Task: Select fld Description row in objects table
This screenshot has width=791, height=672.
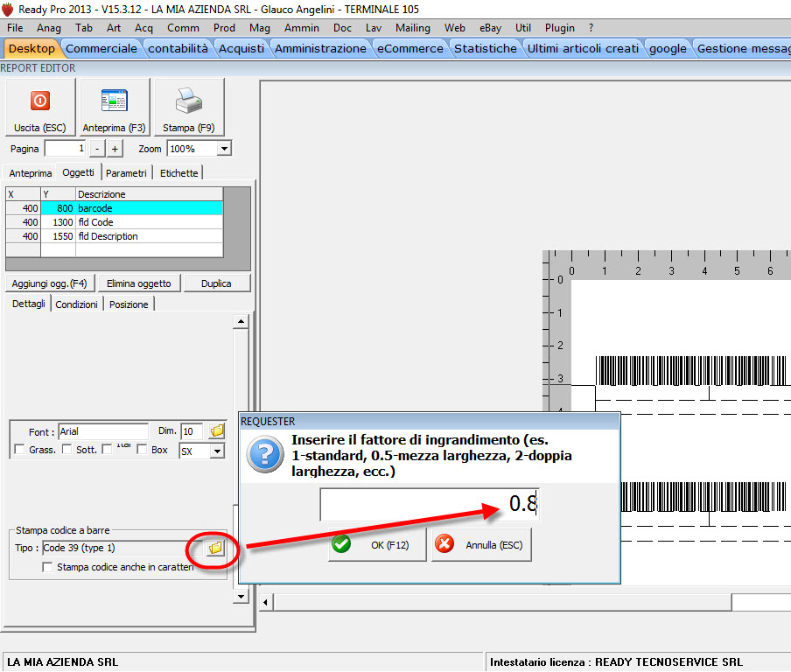Action: tap(115, 236)
